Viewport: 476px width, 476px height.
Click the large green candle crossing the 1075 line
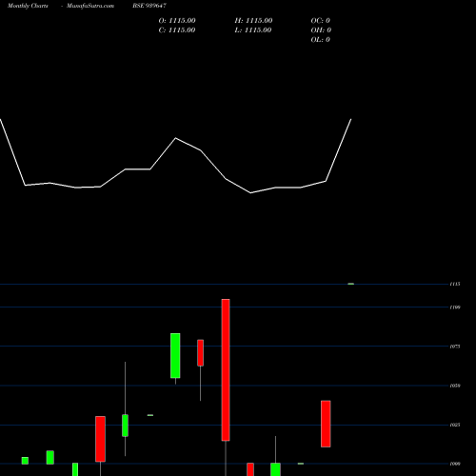pos(175,356)
